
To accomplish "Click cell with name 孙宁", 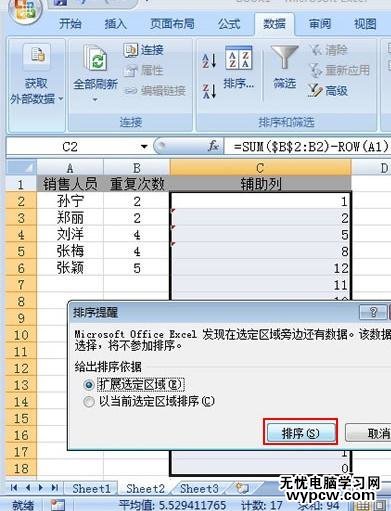I will pos(70,201).
